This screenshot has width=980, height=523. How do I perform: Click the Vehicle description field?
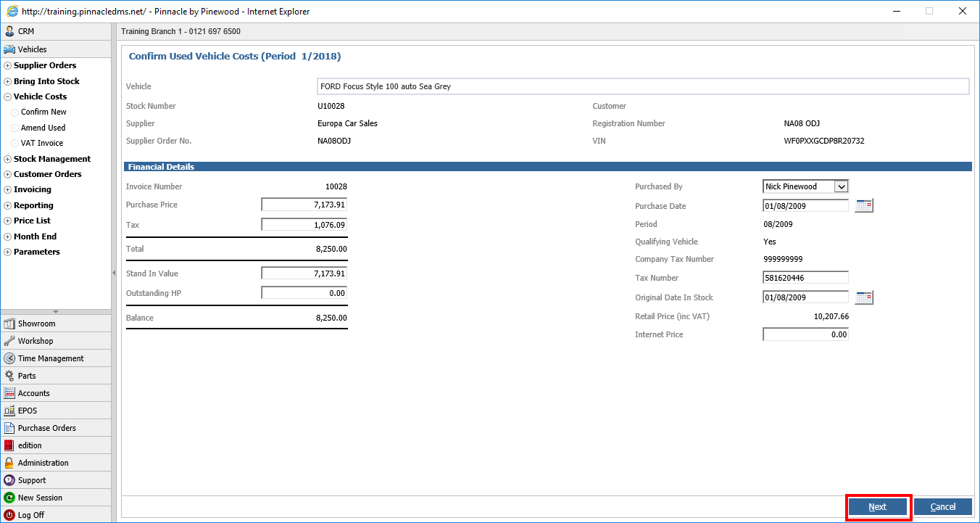click(643, 86)
